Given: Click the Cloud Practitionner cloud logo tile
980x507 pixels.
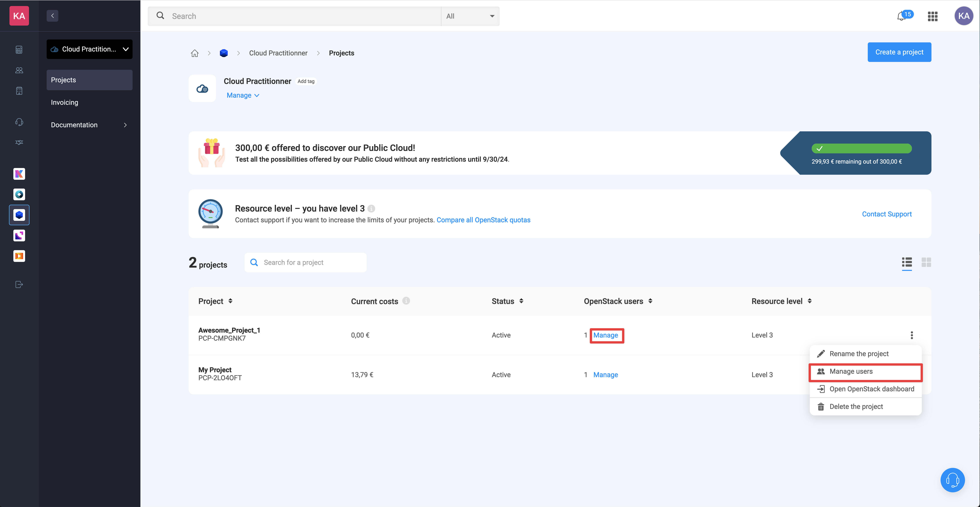Looking at the screenshot, I should click(202, 89).
